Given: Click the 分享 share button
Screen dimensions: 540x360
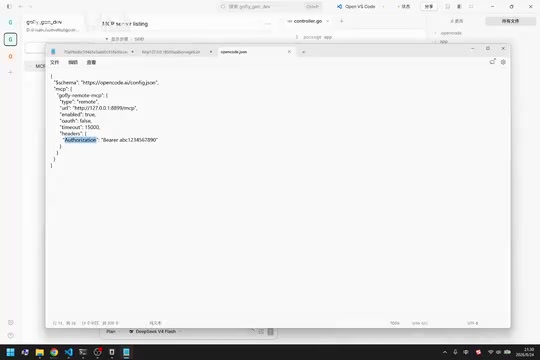Looking at the screenshot, I should click(429, 7).
